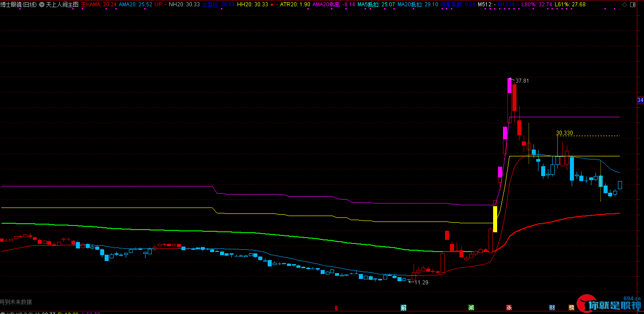Viewport: 644px width, 314px height.
Task: Click the 解 event marker on the timeline
Action: pyautogui.click(x=403, y=308)
